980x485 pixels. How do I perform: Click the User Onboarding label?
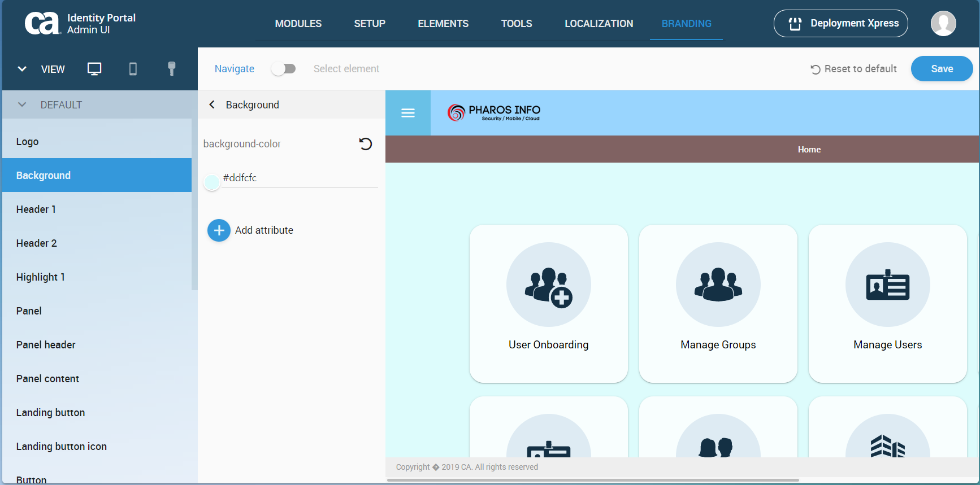click(x=549, y=345)
